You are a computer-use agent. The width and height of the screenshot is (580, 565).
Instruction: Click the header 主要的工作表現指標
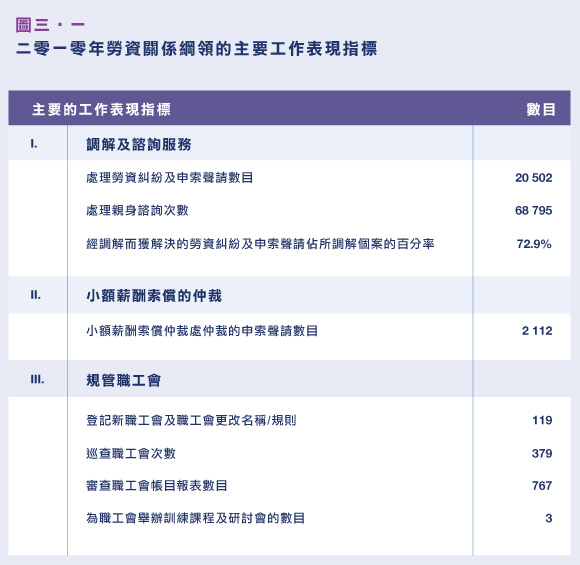point(101,109)
